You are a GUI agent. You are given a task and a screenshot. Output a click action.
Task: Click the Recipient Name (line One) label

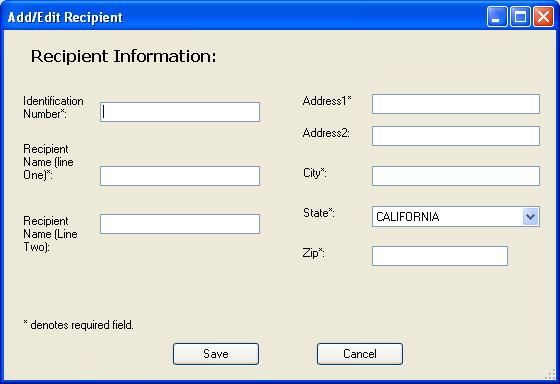tap(48, 162)
